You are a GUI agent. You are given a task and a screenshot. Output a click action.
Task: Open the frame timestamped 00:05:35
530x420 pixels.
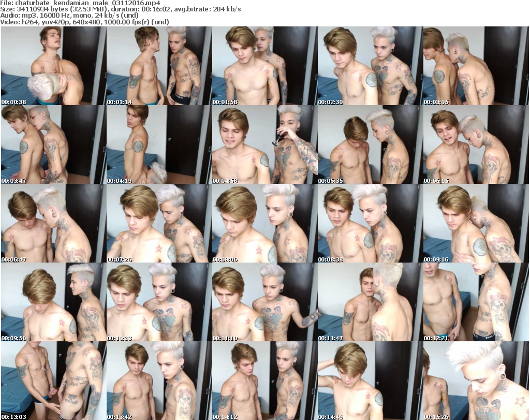pyautogui.click(x=370, y=144)
